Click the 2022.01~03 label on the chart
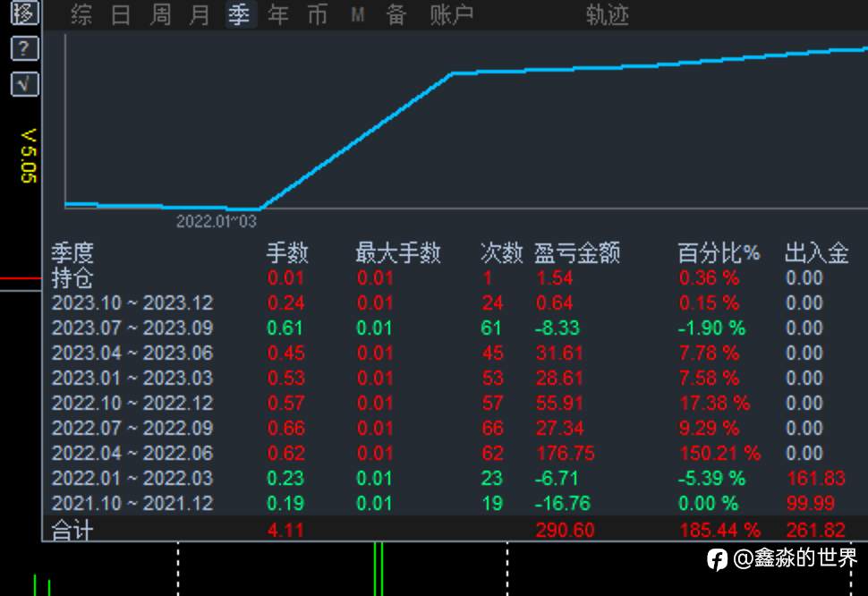 pos(217,221)
